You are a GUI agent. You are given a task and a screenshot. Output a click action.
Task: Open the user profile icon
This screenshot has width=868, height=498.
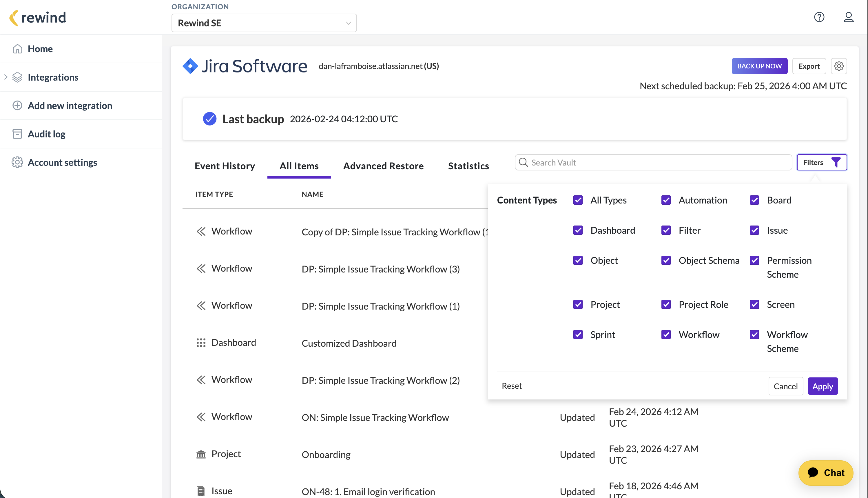coord(848,17)
